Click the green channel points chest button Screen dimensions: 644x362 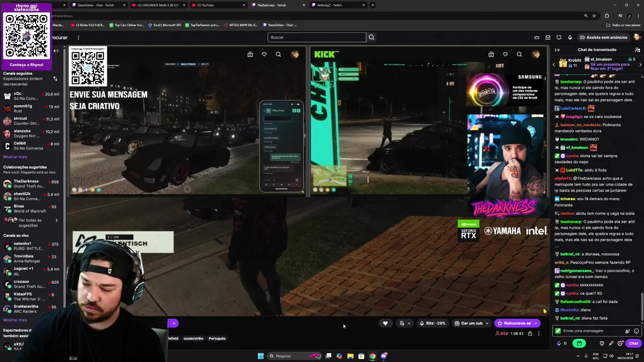click(579, 343)
